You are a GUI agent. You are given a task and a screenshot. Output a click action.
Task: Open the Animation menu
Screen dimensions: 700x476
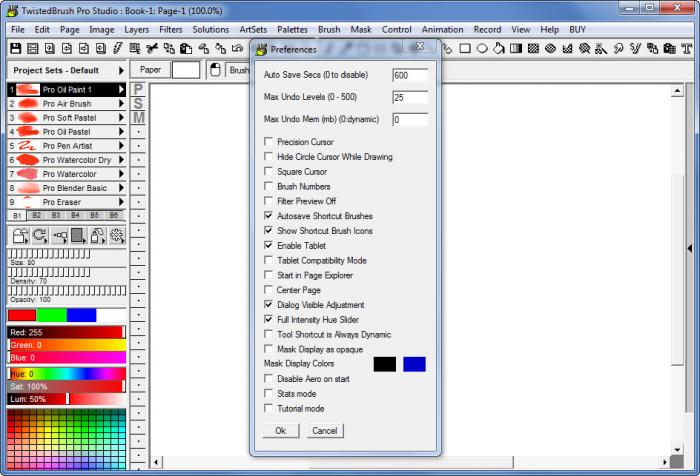coord(442,29)
